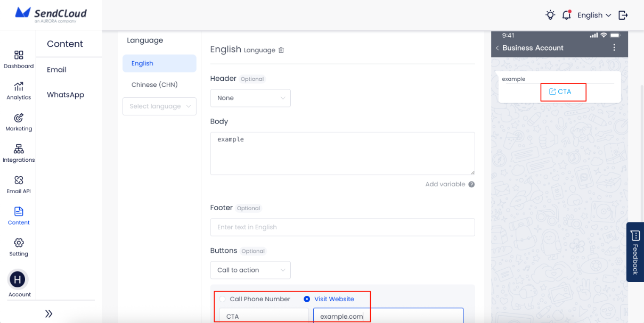Click the Footer text input field
This screenshot has height=323, width=644.
coord(343,227)
